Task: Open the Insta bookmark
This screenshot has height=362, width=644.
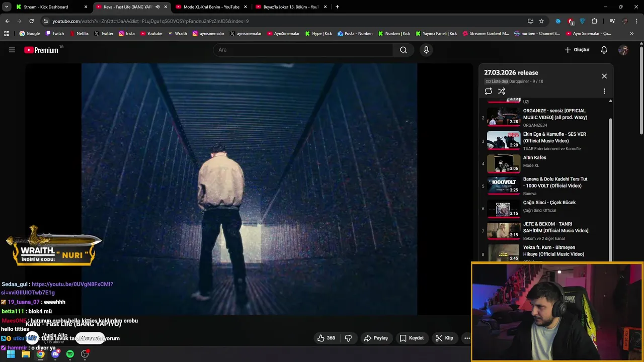Action: point(126,34)
